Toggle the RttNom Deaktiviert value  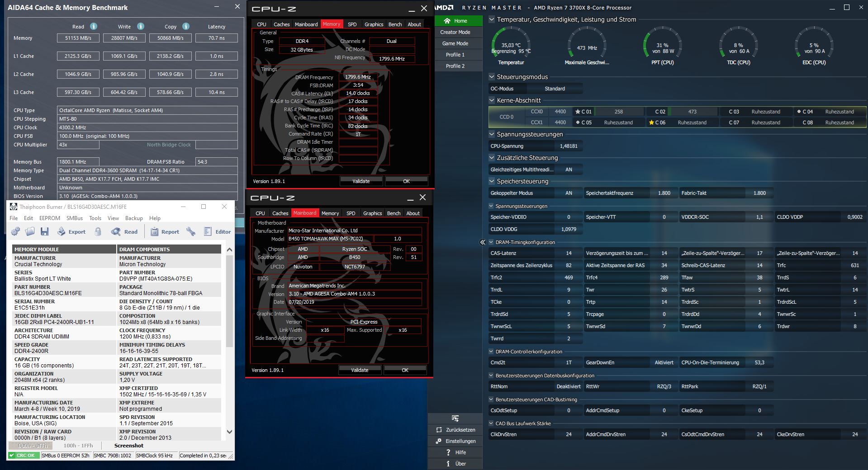point(569,386)
